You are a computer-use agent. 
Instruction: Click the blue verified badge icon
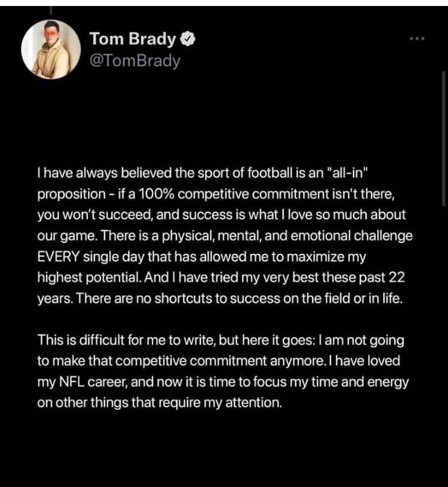(x=188, y=38)
